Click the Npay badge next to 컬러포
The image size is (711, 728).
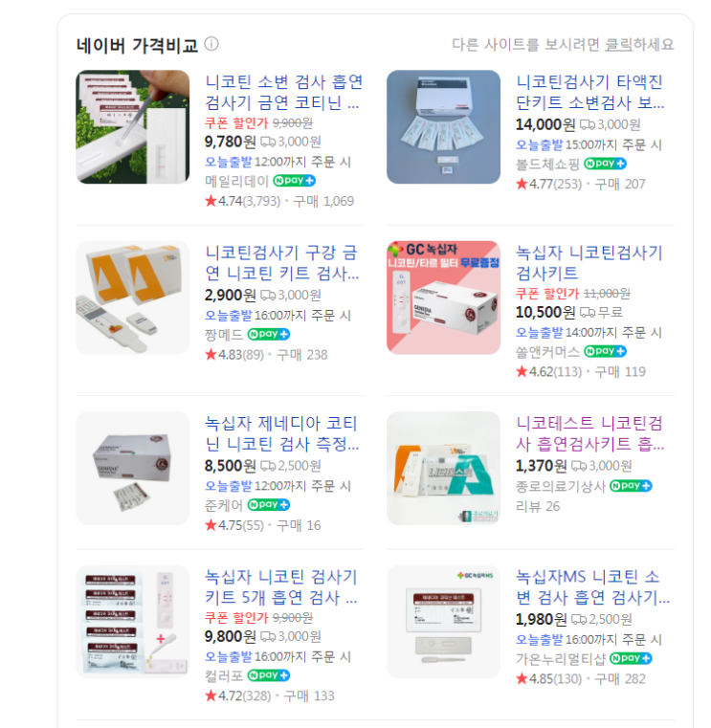(269, 675)
